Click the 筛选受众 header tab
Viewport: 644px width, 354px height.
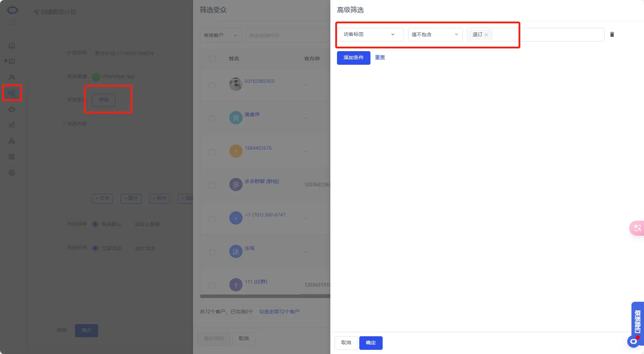[213, 10]
